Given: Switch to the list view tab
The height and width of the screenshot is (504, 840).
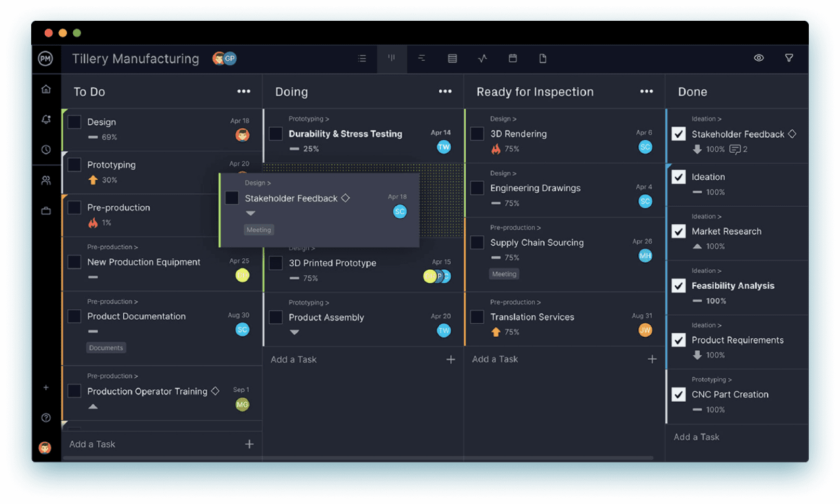Looking at the screenshot, I should [362, 59].
